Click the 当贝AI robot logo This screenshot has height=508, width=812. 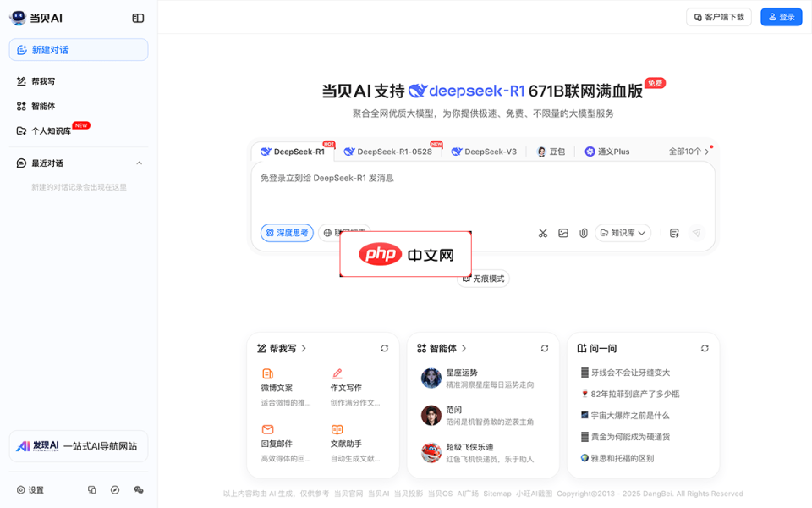click(x=18, y=18)
